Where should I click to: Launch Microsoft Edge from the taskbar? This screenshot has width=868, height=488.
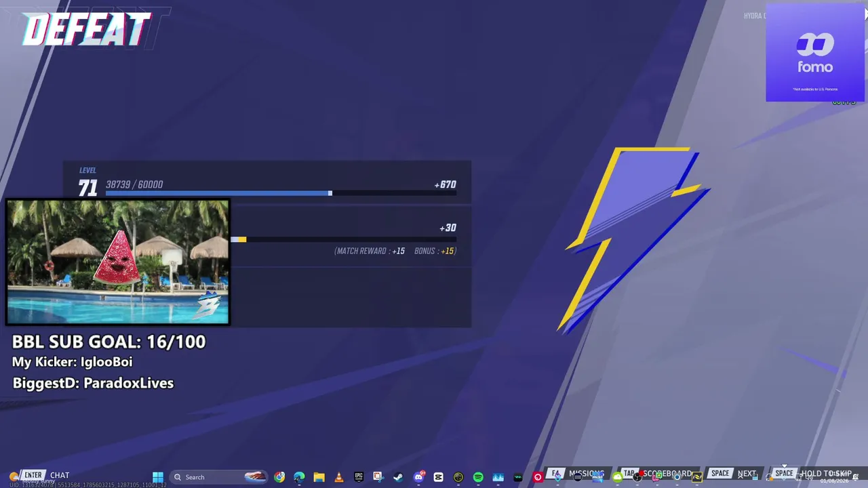[x=299, y=477]
